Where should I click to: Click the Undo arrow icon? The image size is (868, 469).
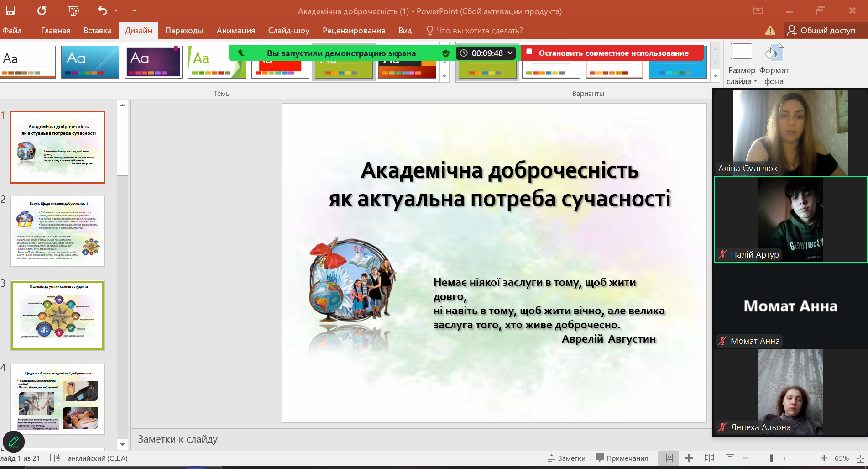(x=103, y=11)
